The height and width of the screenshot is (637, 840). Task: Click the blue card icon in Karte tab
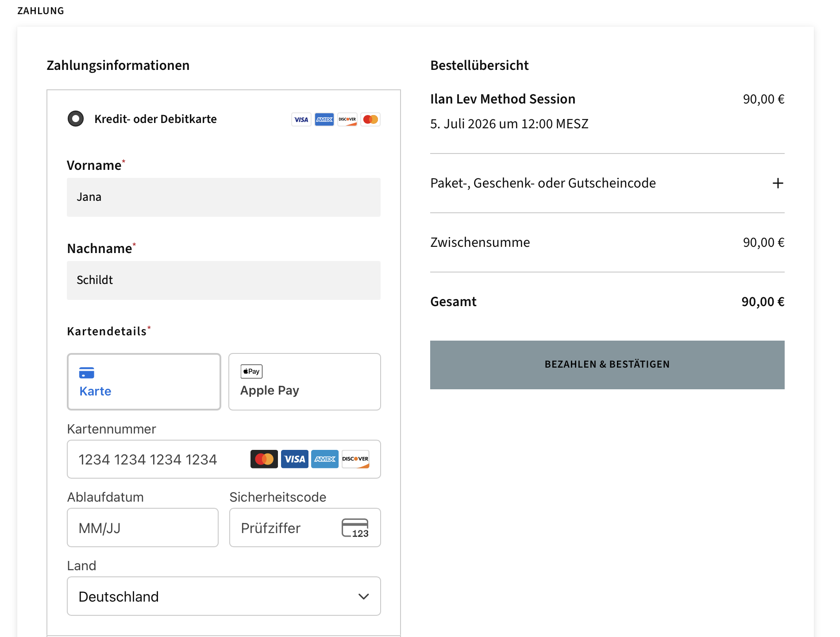pyautogui.click(x=87, y=373)
